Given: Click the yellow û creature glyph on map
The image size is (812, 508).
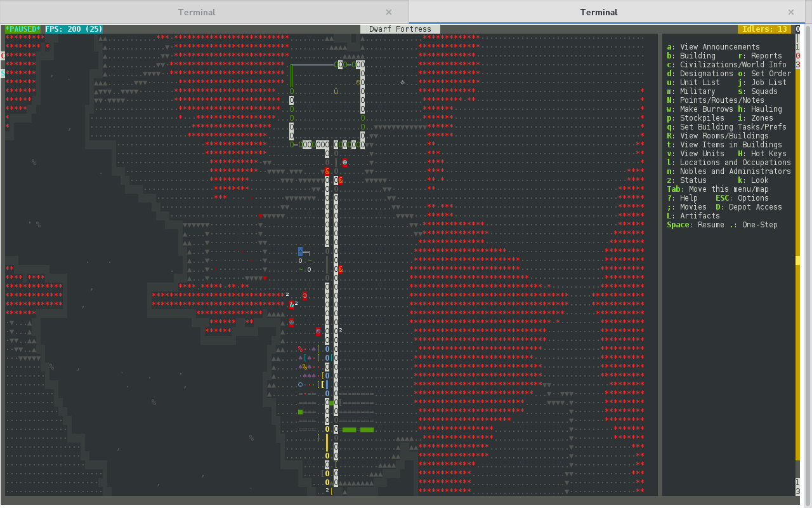Looking at the screenshot, I should pyautogui.click(x=336, y=91).
